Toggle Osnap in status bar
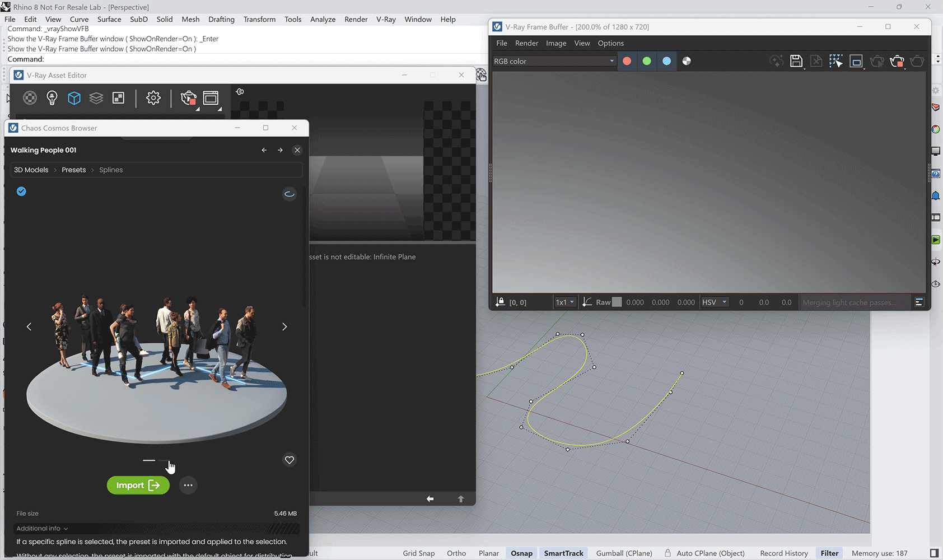The width and height of the screenshot is (943, 560). tap(522, 553)
